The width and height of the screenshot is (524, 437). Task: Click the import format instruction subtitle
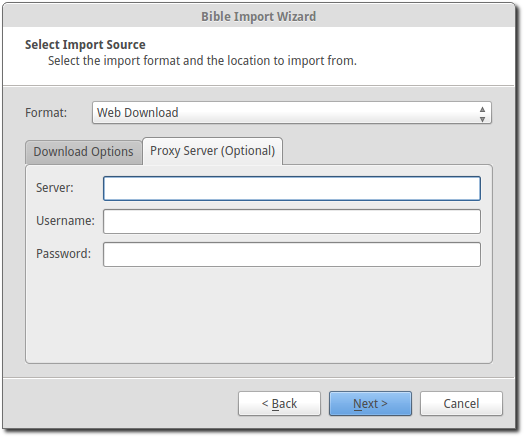202,61
